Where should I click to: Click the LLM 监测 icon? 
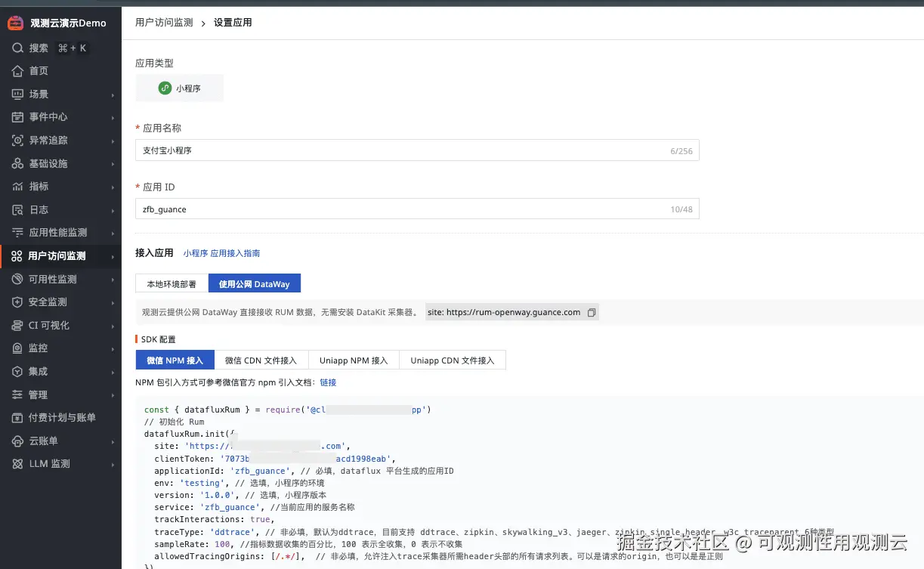tap(17, 464)
